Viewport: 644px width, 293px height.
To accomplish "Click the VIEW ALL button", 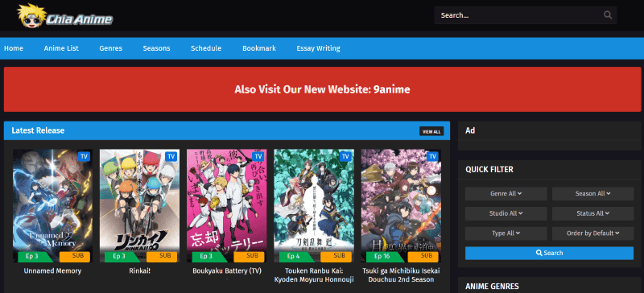I will tap(431, 131).
